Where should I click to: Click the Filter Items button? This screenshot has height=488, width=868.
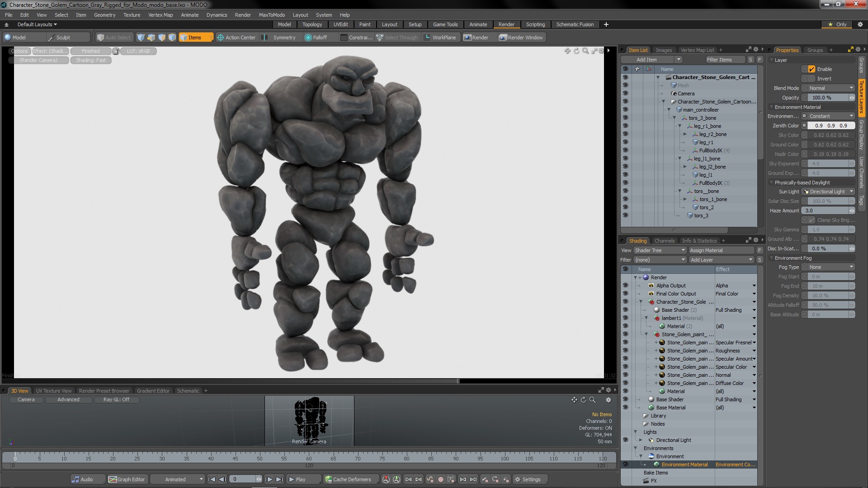pyautogui.click(x=725, y=60)
